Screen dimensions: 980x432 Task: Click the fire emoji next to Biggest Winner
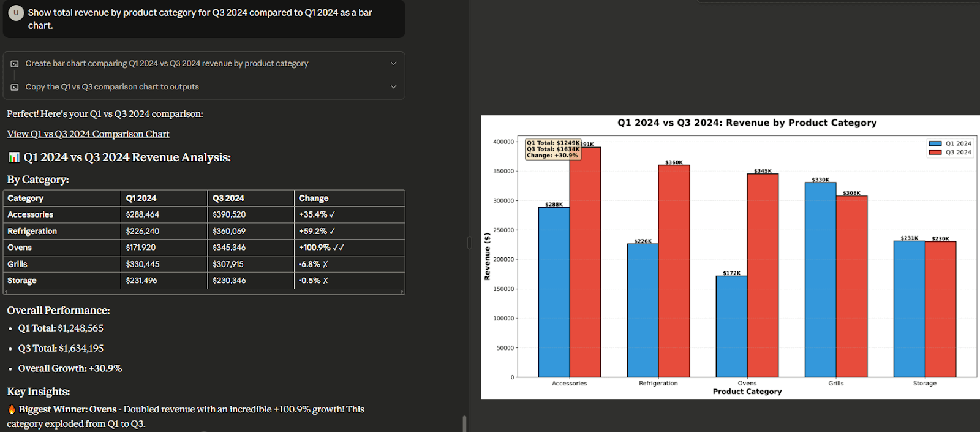[12, 409]
